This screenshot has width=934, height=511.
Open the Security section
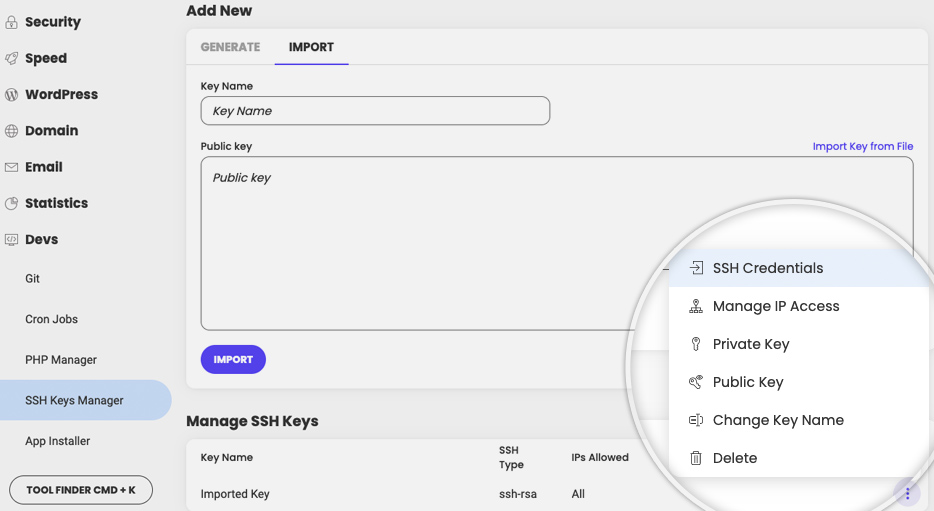[53, 22]
